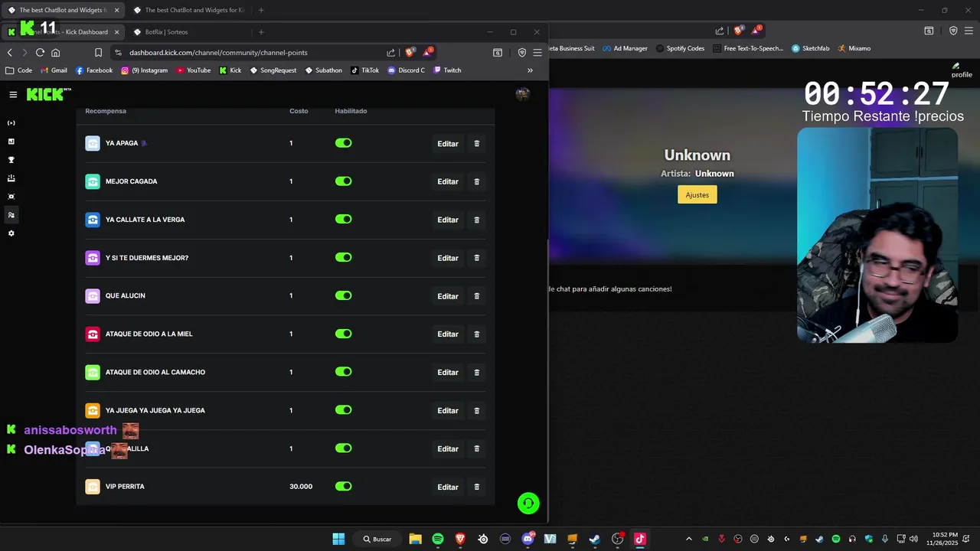Click the yellow Ajustes button
The width and height of the screenshot is (980, 551).
click(697, 195)
